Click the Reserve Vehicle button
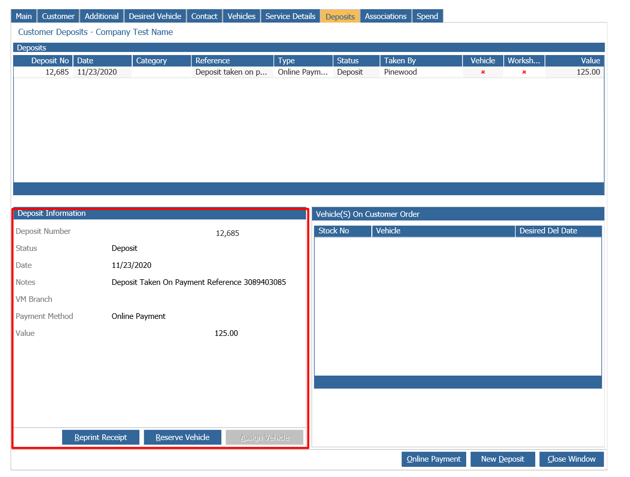The height and width of the screenshot is (477, 630). [x=182, y=437]
